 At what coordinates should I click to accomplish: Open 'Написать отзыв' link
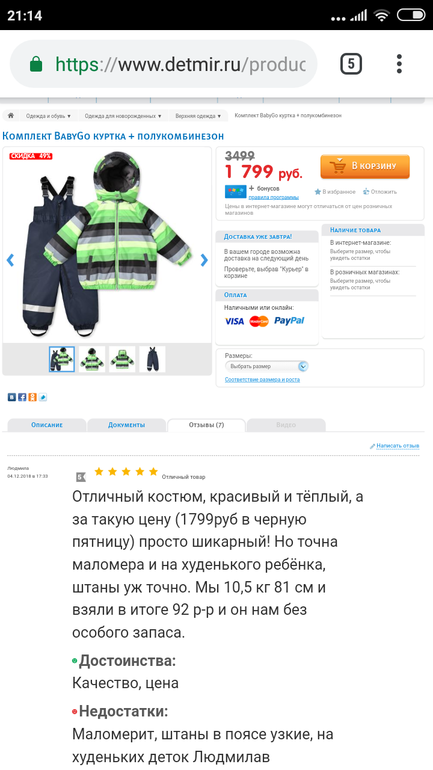point(395,446)
